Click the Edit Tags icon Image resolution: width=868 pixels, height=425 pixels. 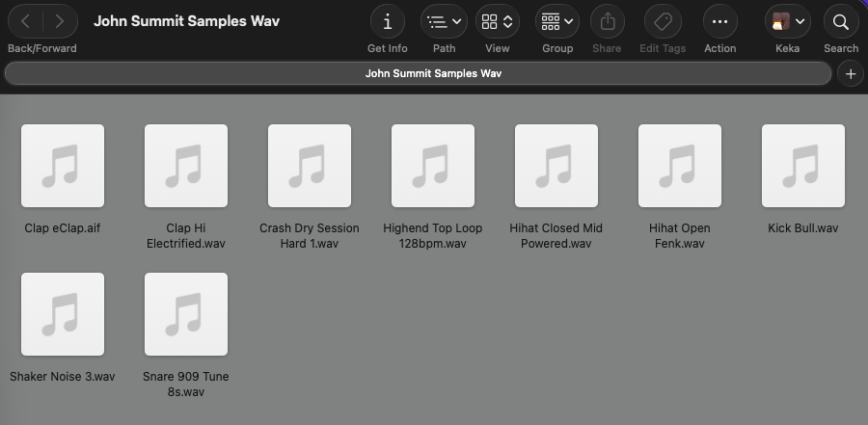pyautogui.click(x=663, y=21)
